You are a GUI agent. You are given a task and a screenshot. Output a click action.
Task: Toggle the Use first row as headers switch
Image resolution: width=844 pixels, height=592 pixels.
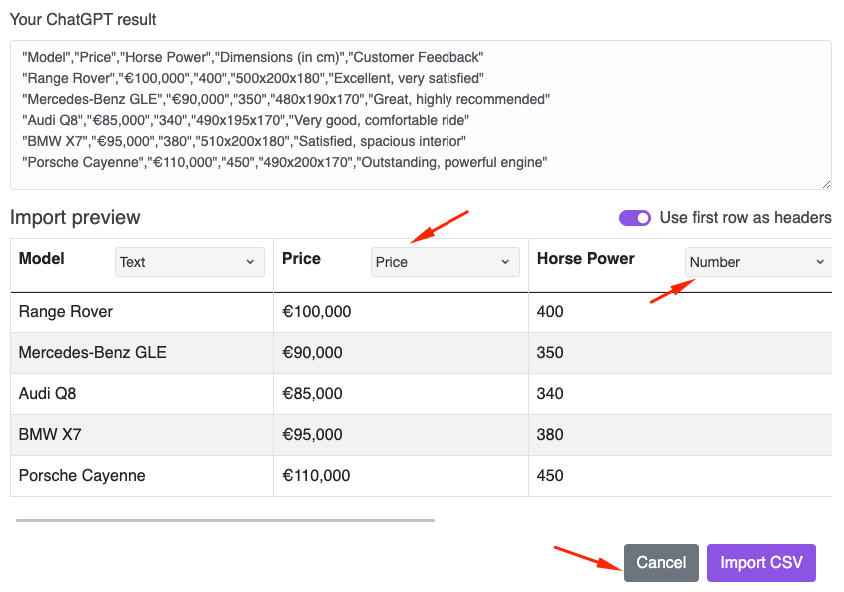[x=635, y=218]
